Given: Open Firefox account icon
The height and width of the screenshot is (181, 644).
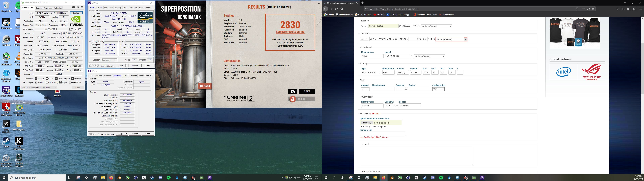Looking at the screenshot, I should tap(634, 9).
